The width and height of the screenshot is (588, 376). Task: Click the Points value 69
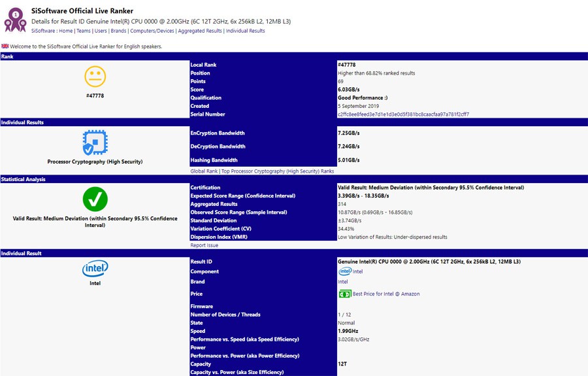[x=340, y=81]
